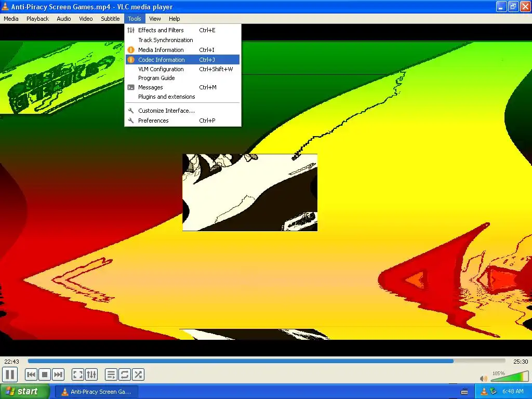Open the Playback menu

pyautogui.click(x=37, y=19)
